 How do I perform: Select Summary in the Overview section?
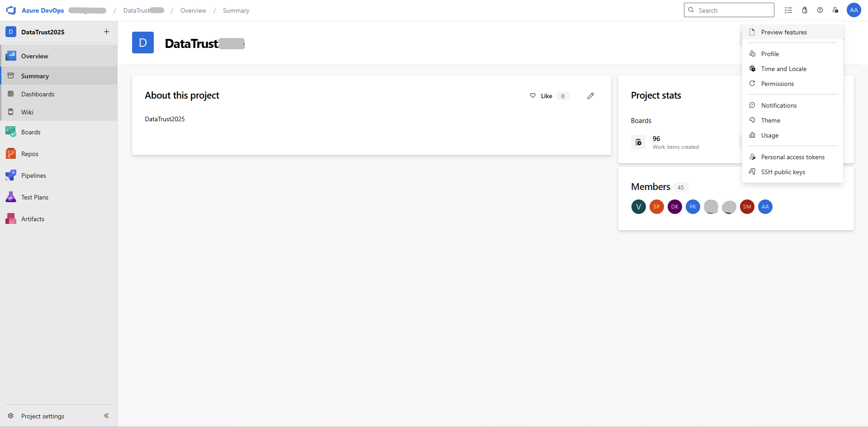click(59, 76)
